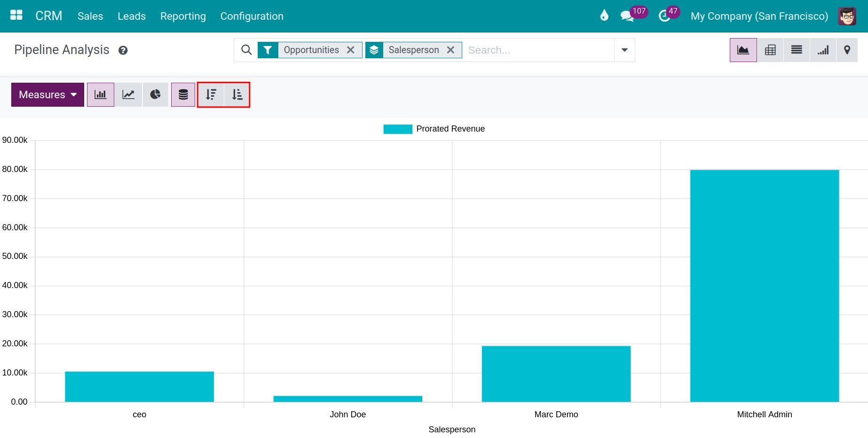Toggle Prorated Revenue legend swatch

tap(398, 129)
